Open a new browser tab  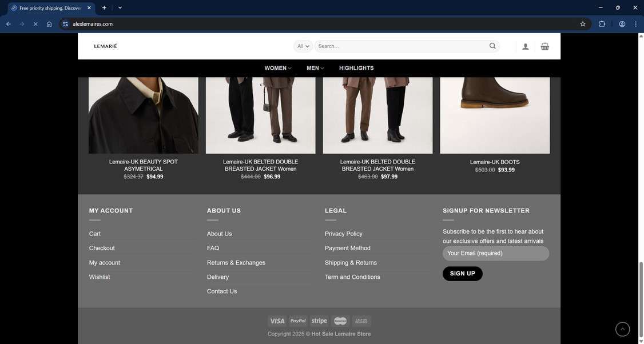click(104, 8)
